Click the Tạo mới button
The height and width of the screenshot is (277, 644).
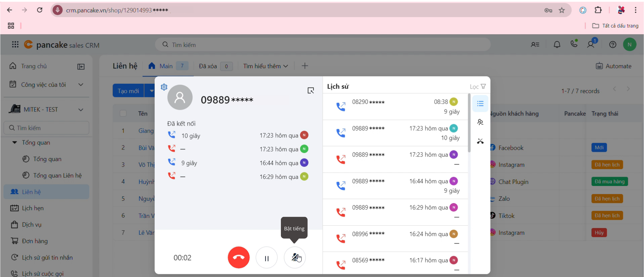[x=128, y=91]
